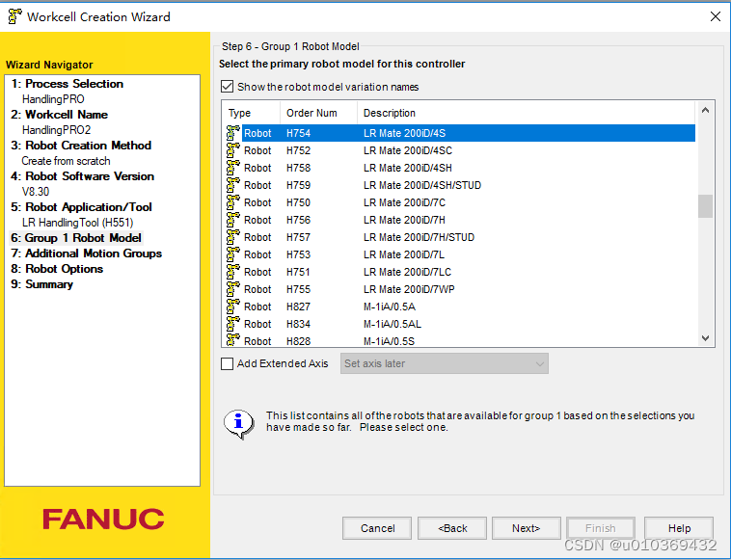731x560 pixels.
Task: Click the Next> button
Action: pyautogui.click(x=527, y=528)
